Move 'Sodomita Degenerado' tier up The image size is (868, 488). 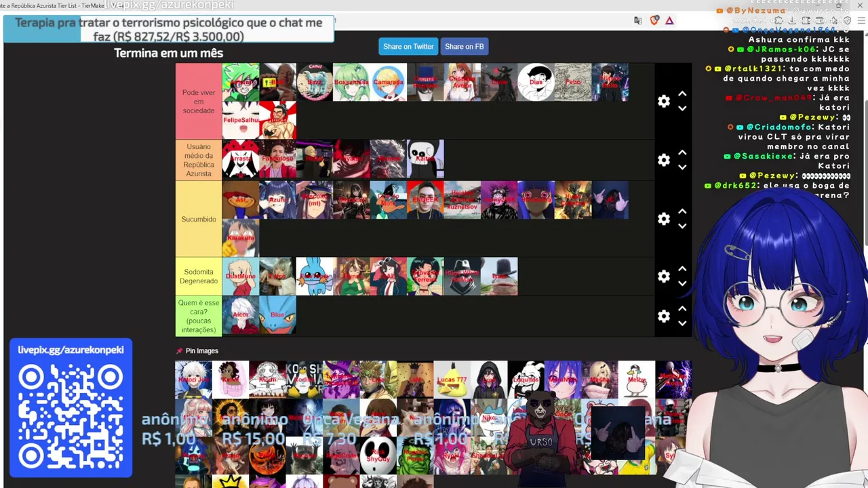682,269
